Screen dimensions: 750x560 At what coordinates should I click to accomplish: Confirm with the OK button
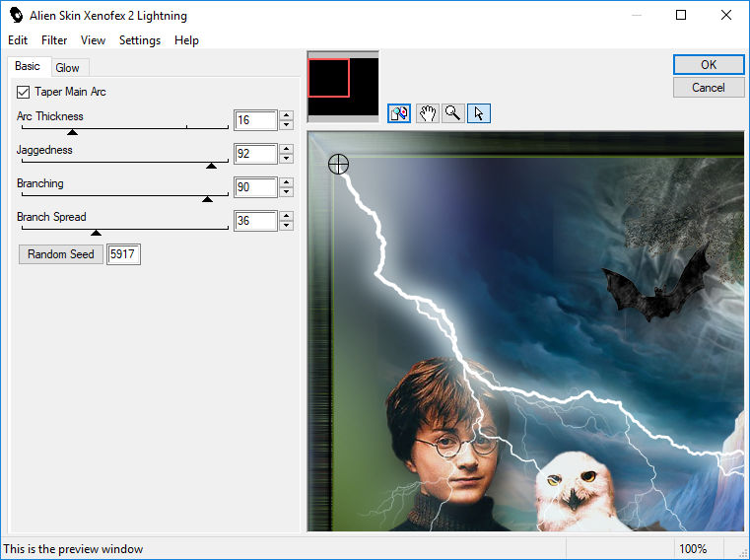(709, 65)
